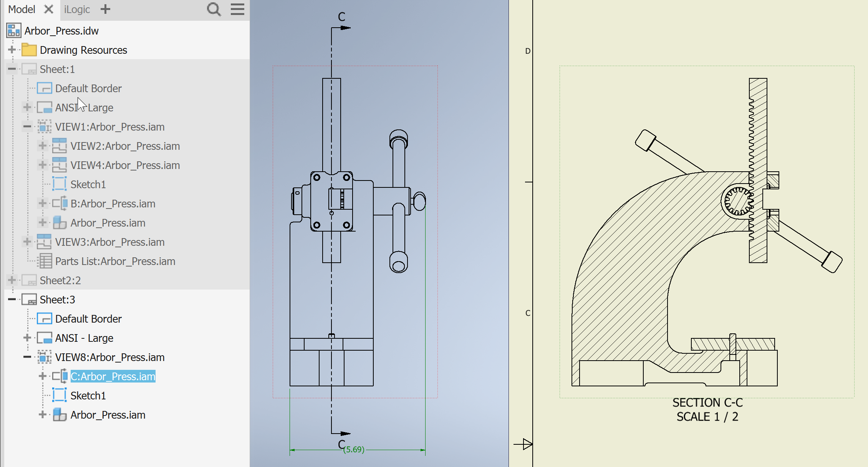Click the Sheet:3 sheet icon
This screenshot has width=868, height=467.
[29, 300]
